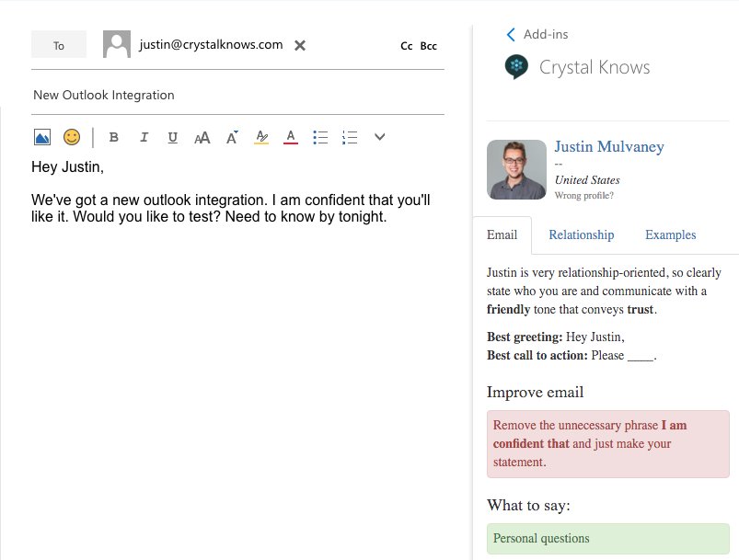Toggle italic formatting
The width and height of the screenshot is (739, 560).
pyautogui.click(x=144, y=137)
